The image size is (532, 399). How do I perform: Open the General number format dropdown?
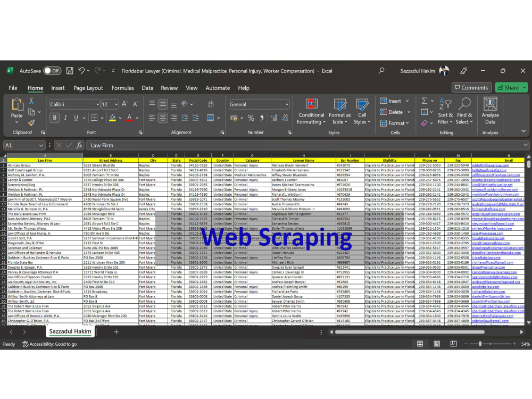[x=287, y=104]
